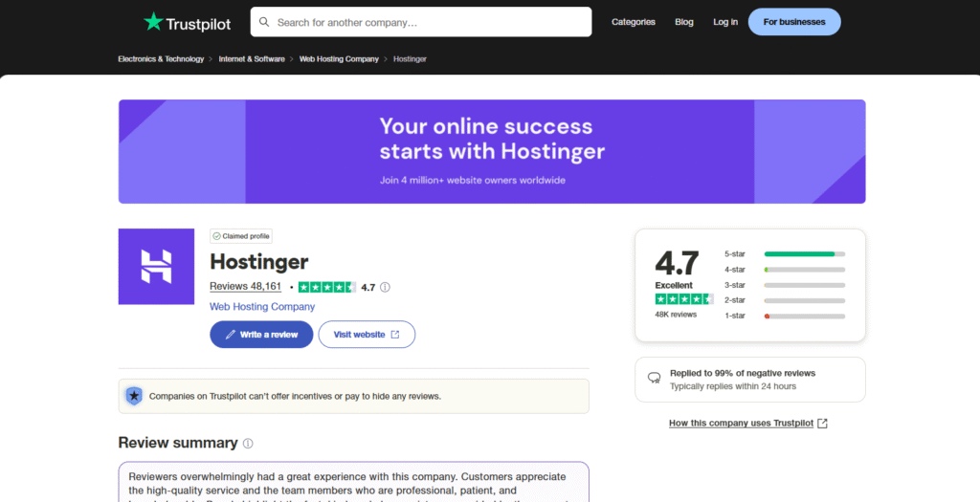Click Typically replies within 24 hours
The width and height of the screenshot is (980, 502).
[x=733, y=386]
